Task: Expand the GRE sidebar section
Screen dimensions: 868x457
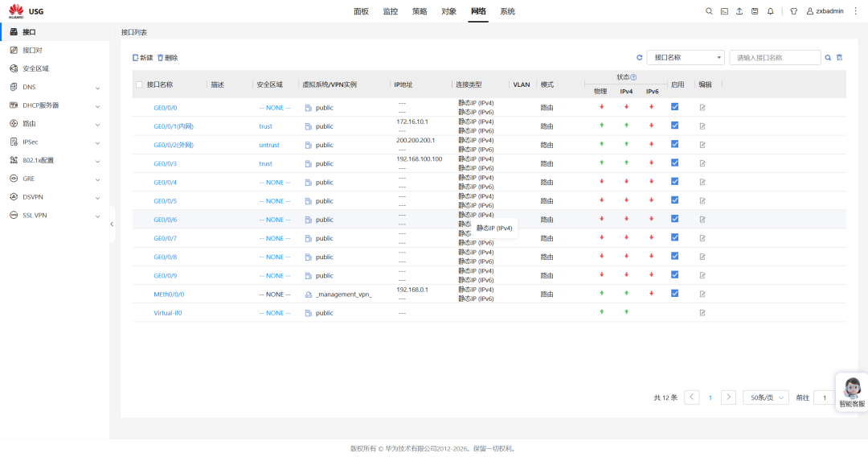Action: pos(55,179)
